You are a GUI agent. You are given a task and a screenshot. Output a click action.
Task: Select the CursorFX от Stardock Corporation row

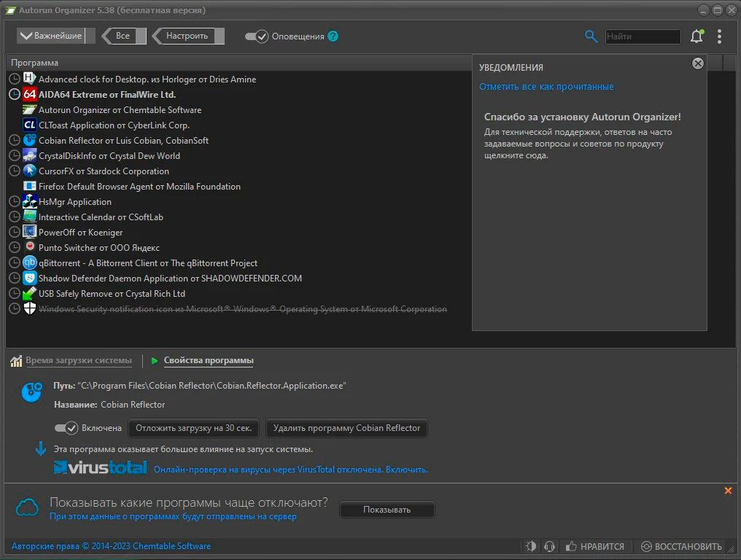[x=104, y=171]
